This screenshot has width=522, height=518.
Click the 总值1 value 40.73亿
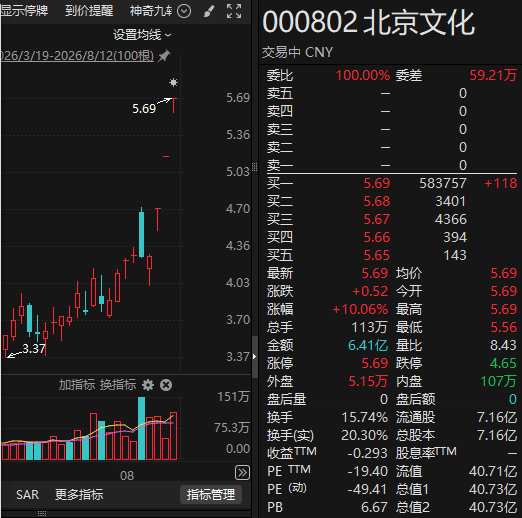[493, 489]
